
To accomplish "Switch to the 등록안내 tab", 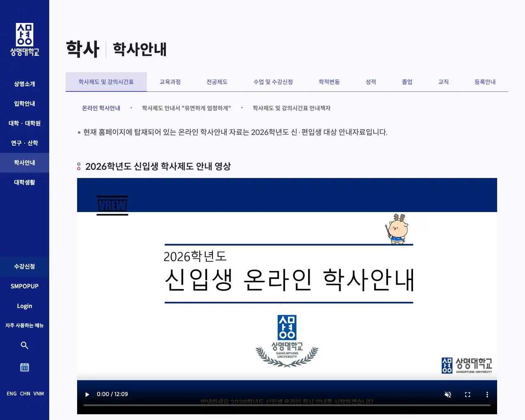I will 485,82.
